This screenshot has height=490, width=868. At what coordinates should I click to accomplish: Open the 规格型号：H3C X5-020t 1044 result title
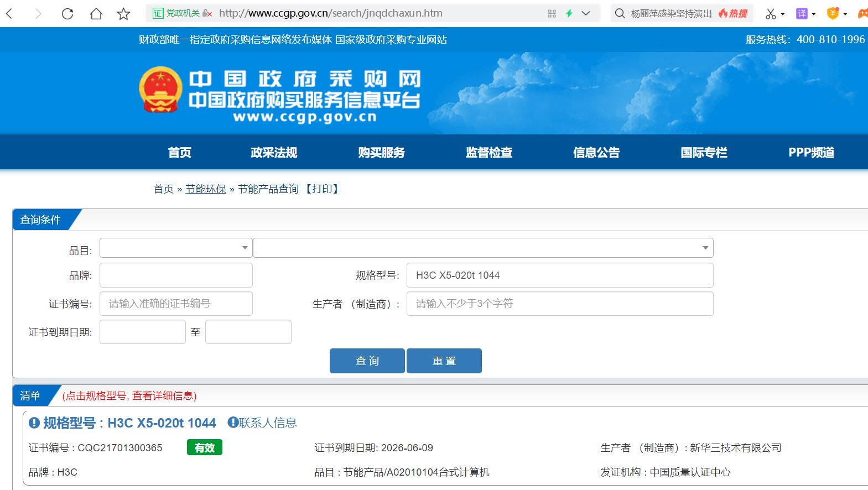[x=129, y=423]
